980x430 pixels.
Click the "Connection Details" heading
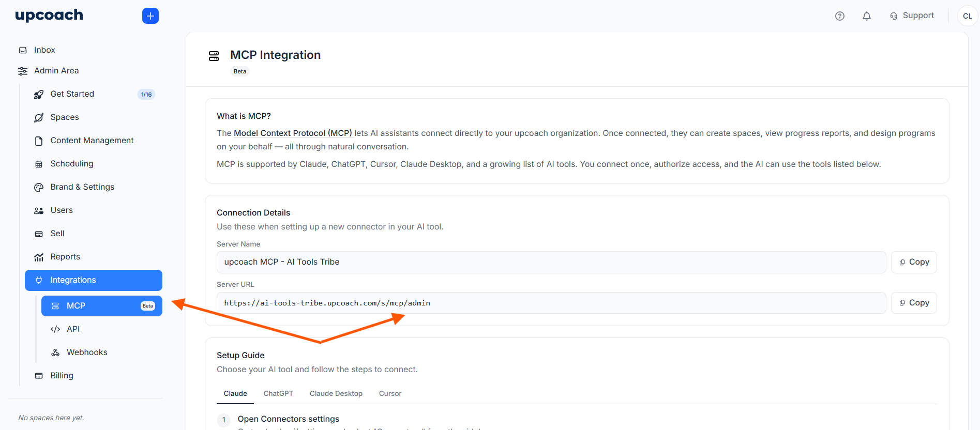coord(253,213)
